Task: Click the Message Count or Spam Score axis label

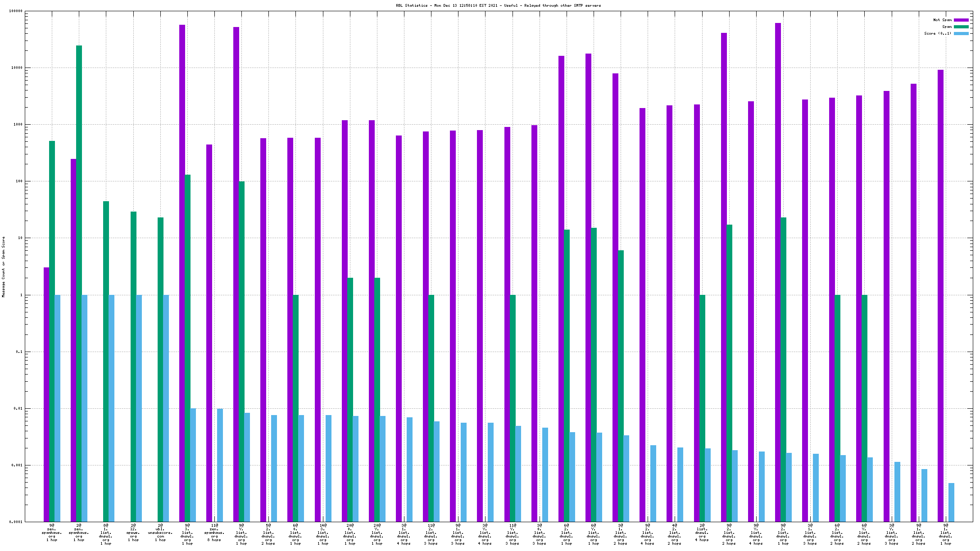Action: (x=4, y=267)
